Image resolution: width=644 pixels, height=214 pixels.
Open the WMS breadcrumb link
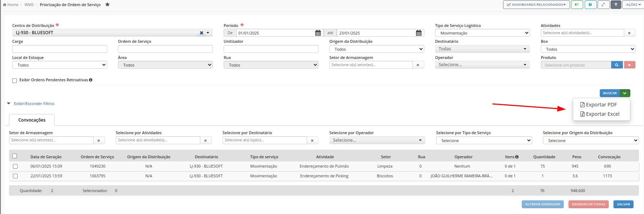pos(29,5)
